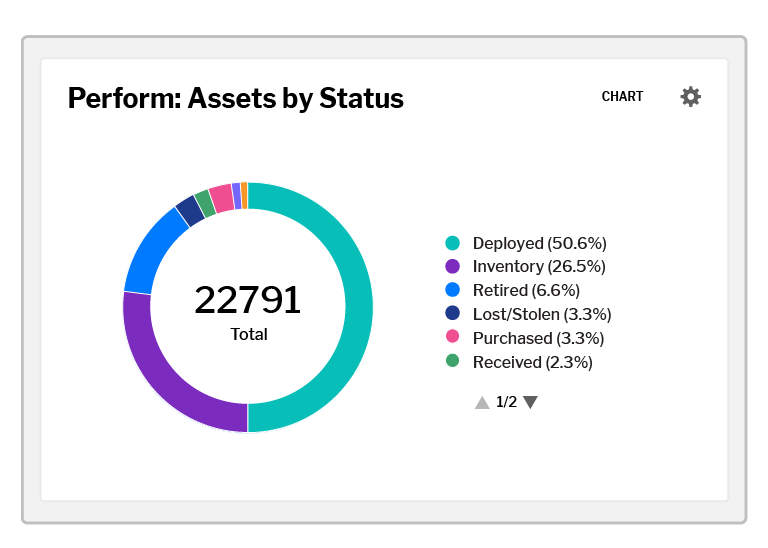Click the green Received donut segment
Image resolution: width=768 pixels, height=548 pixels.
click(205, 203)
